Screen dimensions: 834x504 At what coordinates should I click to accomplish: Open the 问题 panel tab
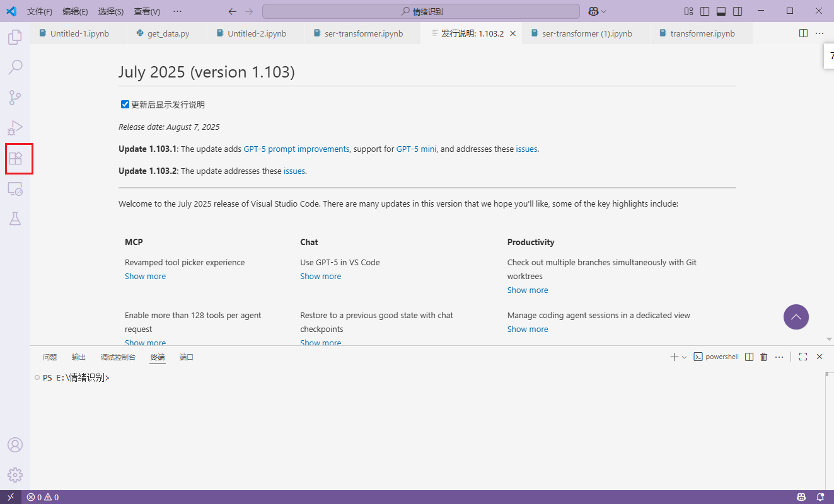point(50,357)
